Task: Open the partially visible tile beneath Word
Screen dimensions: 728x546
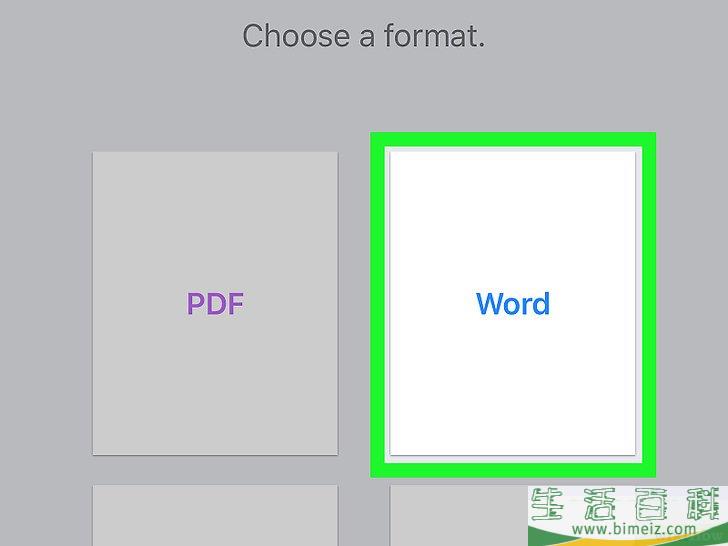Action: pyautogui.click(x=459, y=515)
